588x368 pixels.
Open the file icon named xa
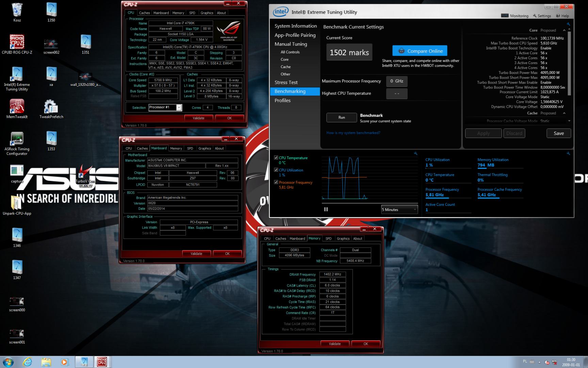coord(51,77)
